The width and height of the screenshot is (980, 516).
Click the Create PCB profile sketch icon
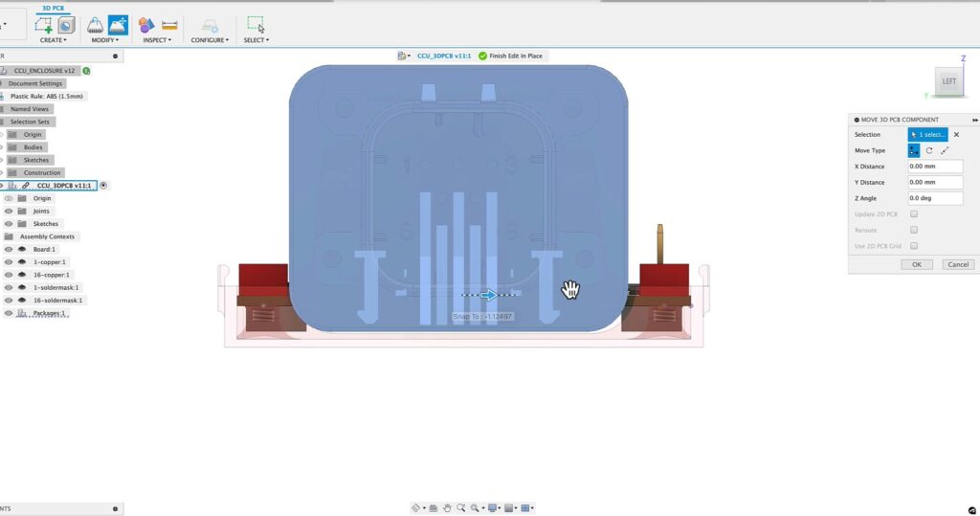click(43, 25)
